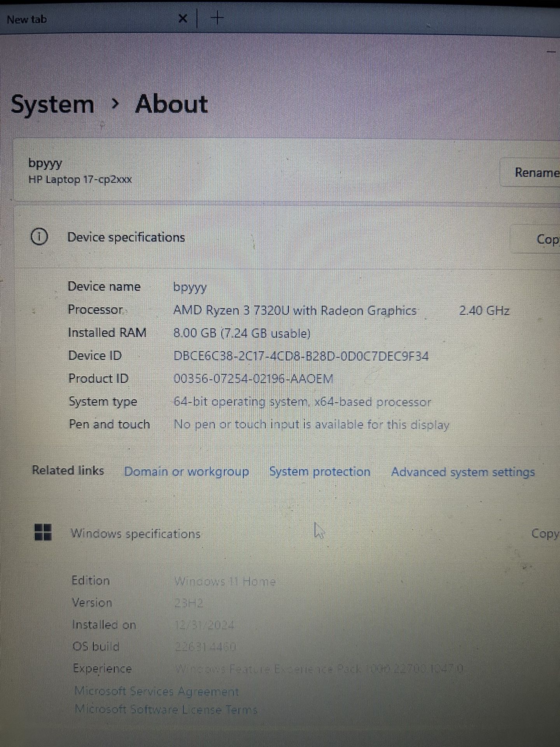Select the No pen or touch input text
This screenshot has height=747, width=560.
[311, 424]
